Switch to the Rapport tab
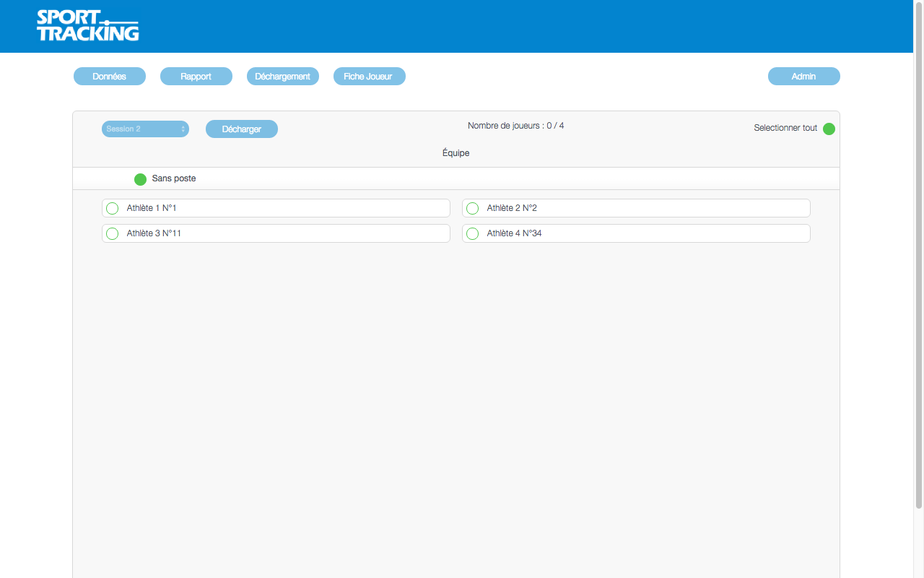Viewport: 924px width, 578px height. click(x=196, y=77)
